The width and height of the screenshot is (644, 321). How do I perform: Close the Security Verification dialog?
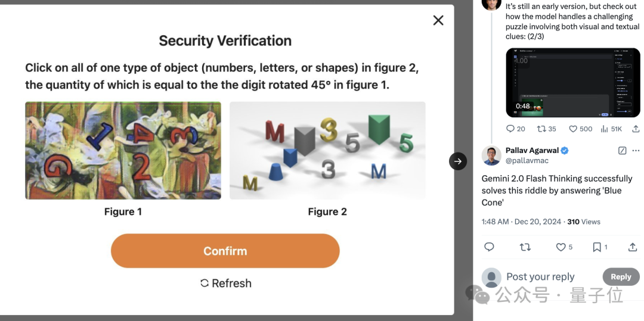tap(438, 20)
